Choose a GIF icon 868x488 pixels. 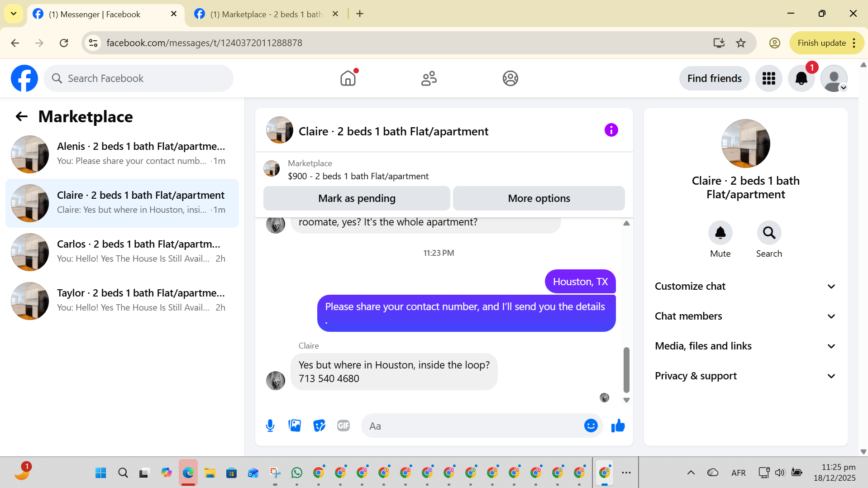click(343, 426)
